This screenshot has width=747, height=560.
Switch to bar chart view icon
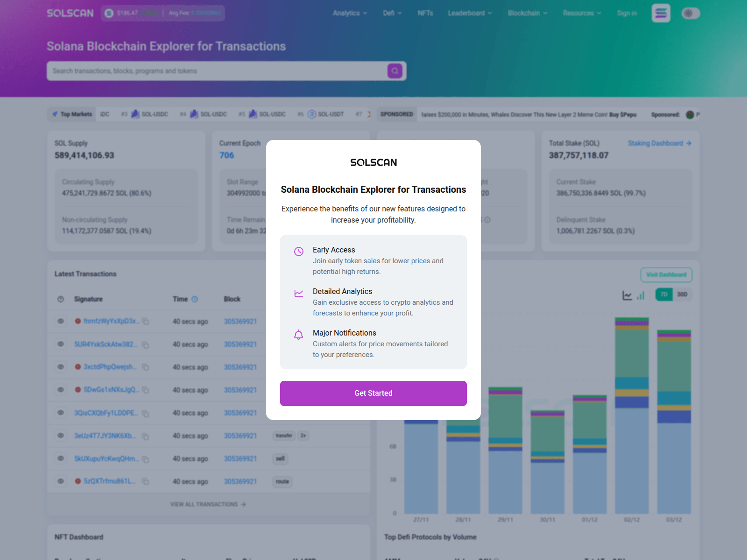pyautogui.click(x=641, y=295)
